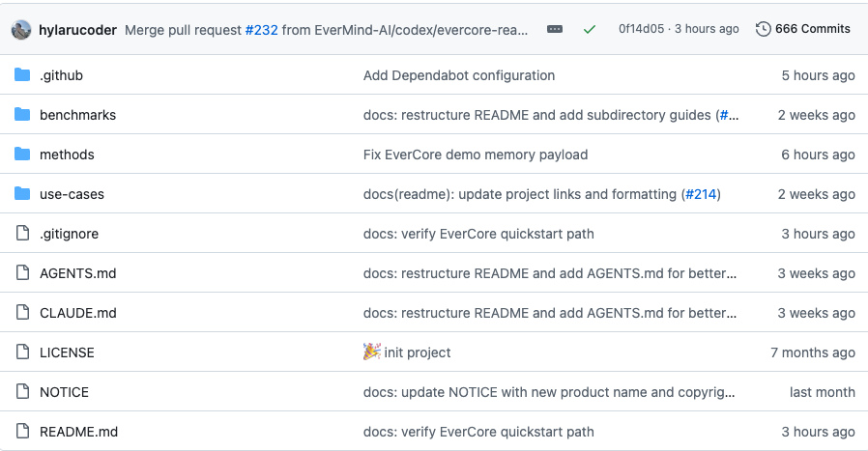View green checkmark build status
The image size is (868, 451).
click(x=590, y=29)
